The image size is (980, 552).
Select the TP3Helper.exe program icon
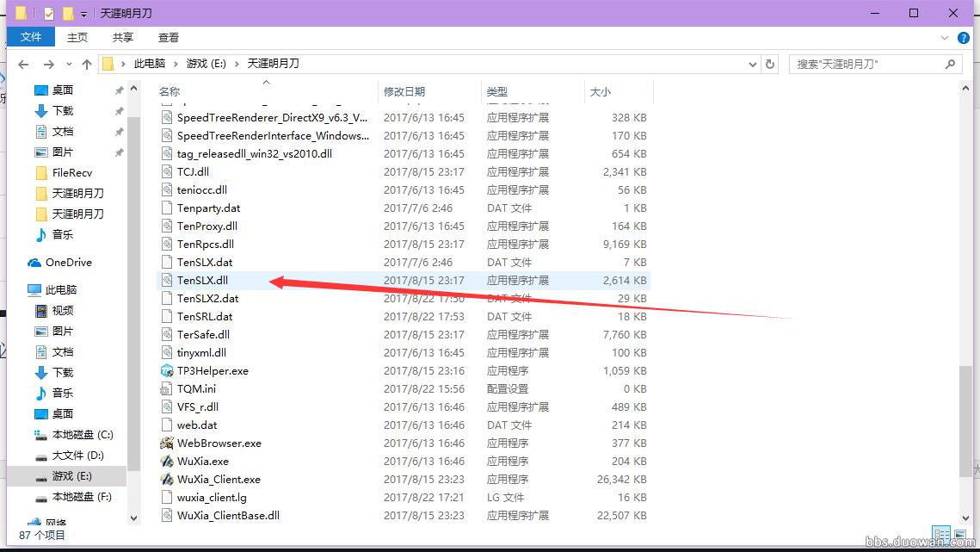click(x=168, y=370)
